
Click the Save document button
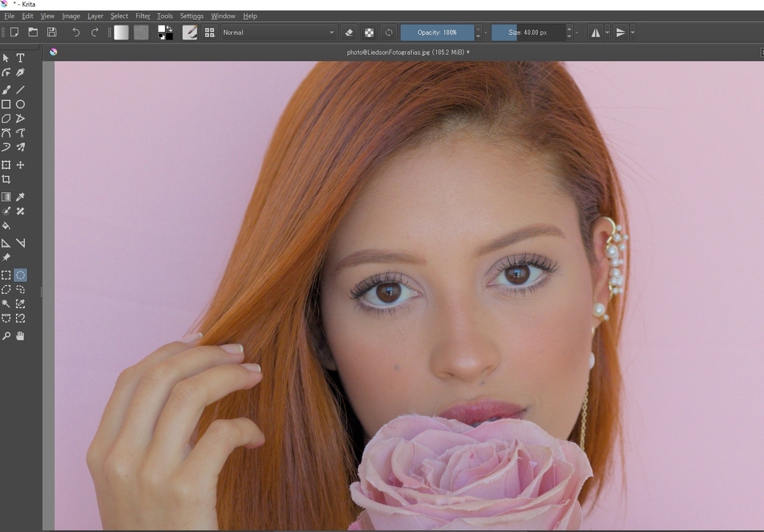tap(52, 32)
